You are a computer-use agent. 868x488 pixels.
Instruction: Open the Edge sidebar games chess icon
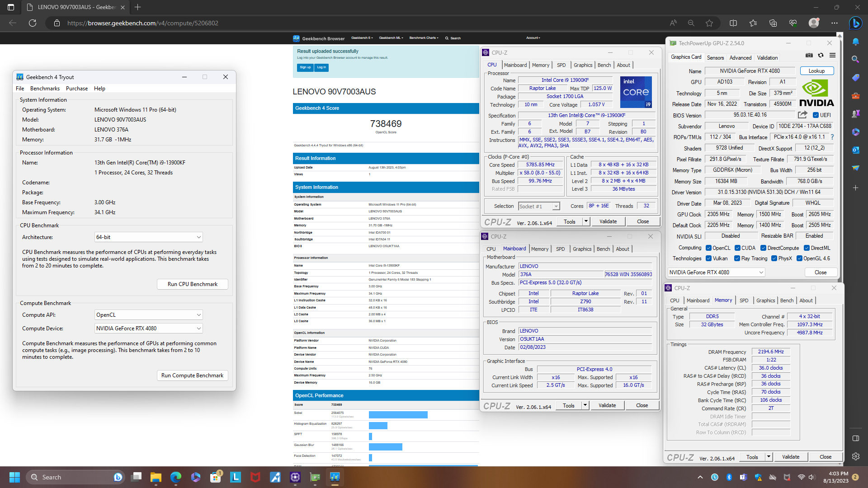coord(855,114)
